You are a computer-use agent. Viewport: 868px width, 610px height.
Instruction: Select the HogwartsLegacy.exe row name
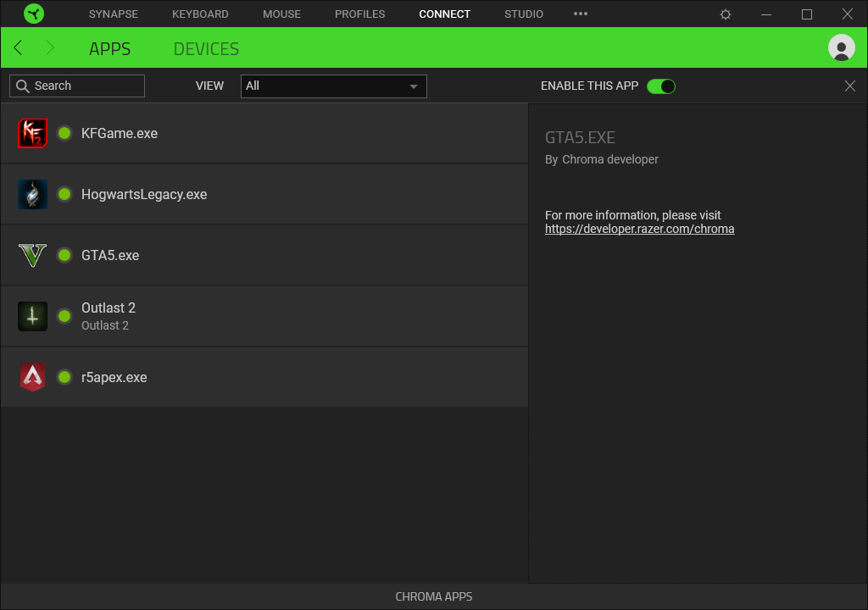click(144, 194)
